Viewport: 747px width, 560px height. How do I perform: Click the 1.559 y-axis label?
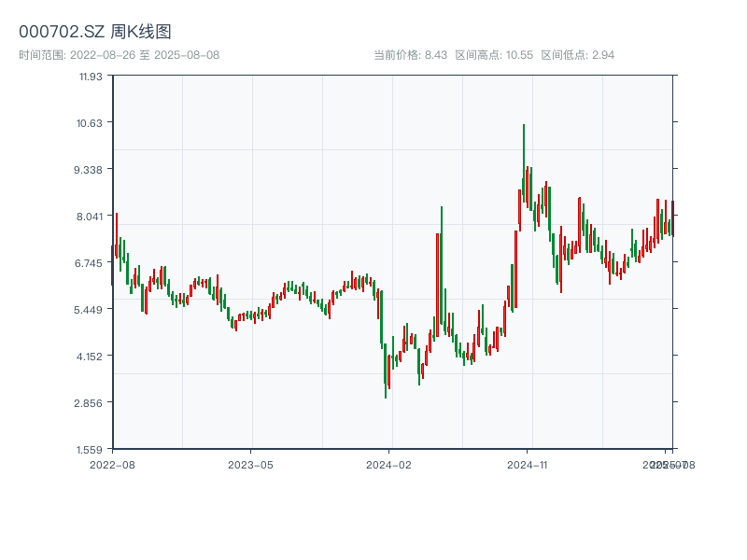coord(90,449)
